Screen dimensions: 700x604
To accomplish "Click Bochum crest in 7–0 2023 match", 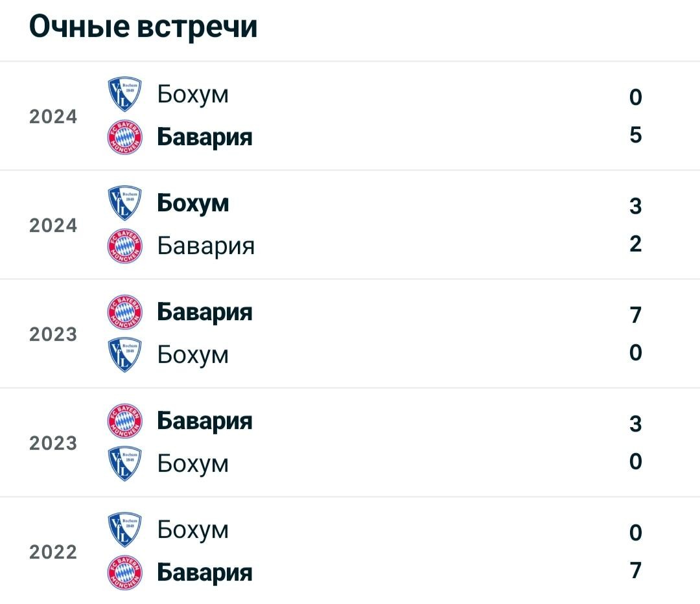I will 125,355.
